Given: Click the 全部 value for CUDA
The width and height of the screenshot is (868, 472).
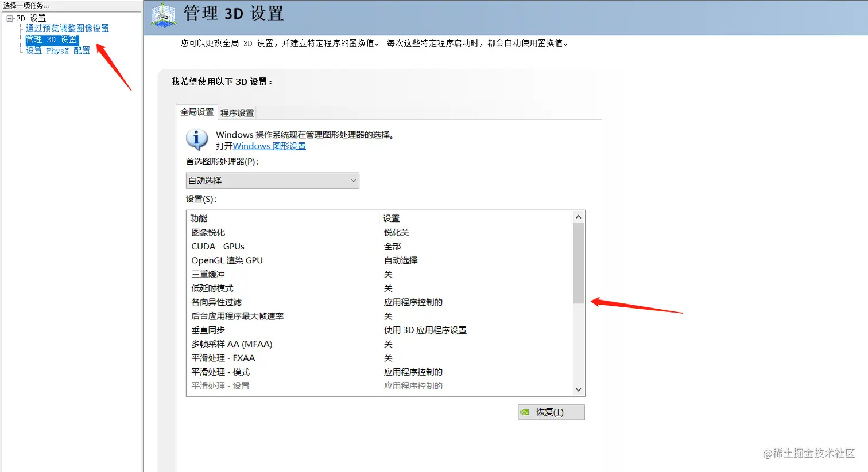Looking at the screenshot, I should [x=392, y=247].
